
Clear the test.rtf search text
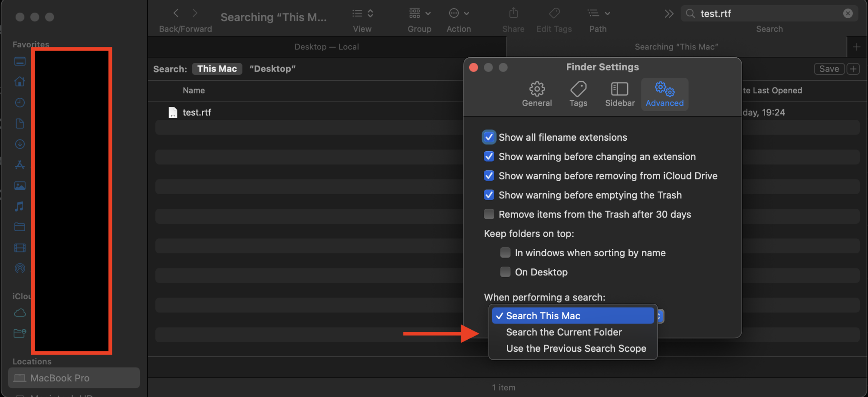coord(848,13)
